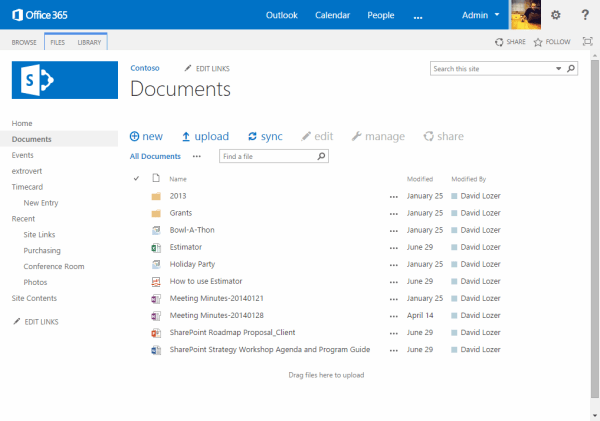Open the 2013 folder icon
The image size is (600, 421).
(x=156, y=196)
